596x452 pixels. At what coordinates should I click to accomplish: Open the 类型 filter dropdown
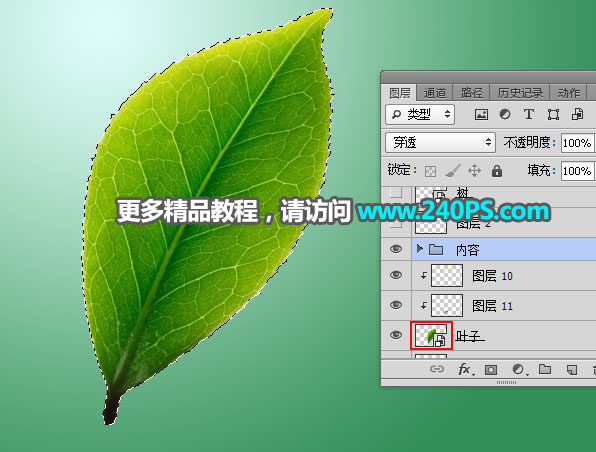(x=420, y=114)
